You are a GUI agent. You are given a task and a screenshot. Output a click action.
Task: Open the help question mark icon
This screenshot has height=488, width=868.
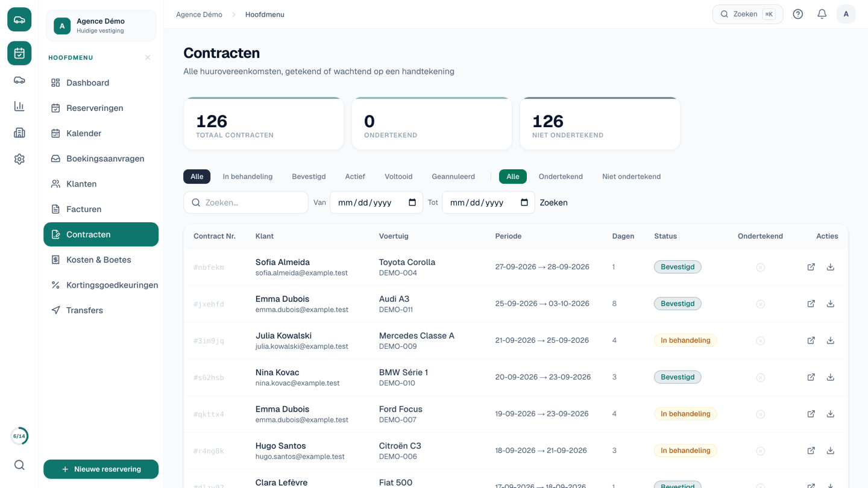coord(797,14)
